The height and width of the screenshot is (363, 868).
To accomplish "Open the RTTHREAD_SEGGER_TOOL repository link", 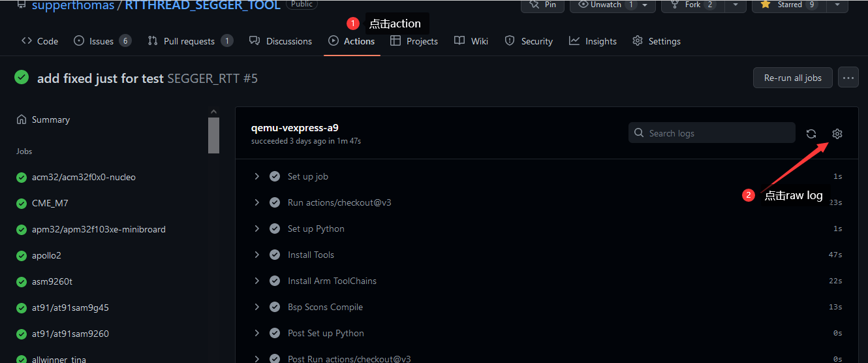I will 202,5.
